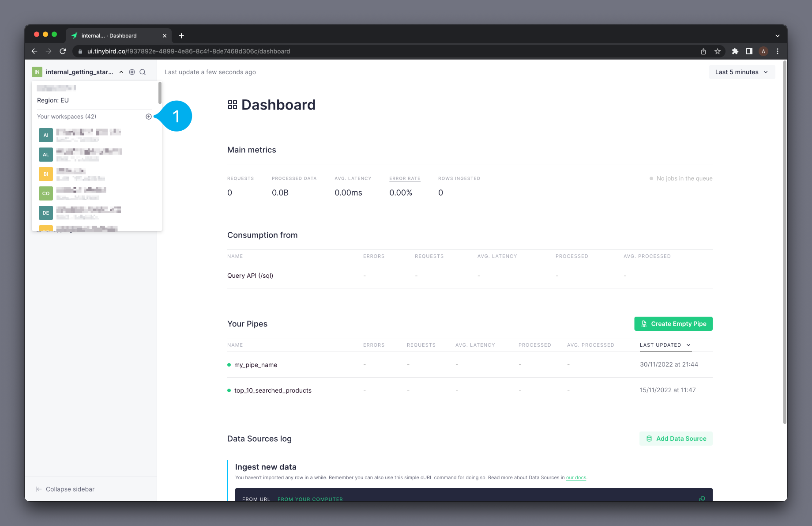Click the Add Data Source button

point(676,439)
